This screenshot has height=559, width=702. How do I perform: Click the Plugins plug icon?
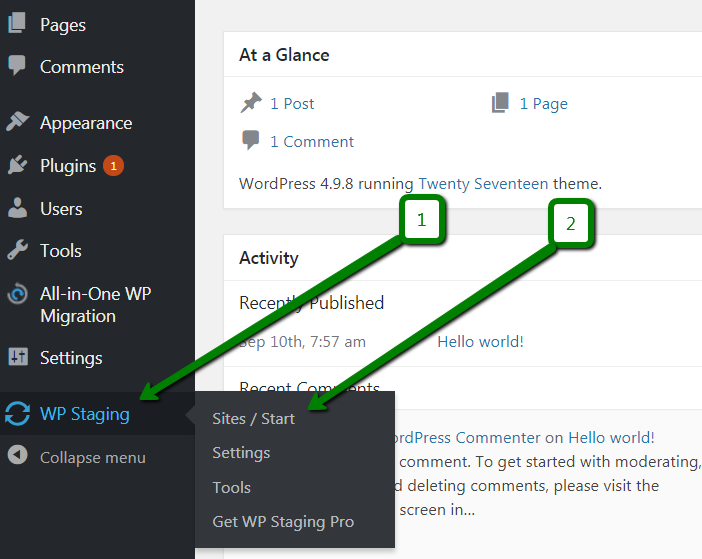[x=17, y=165]
